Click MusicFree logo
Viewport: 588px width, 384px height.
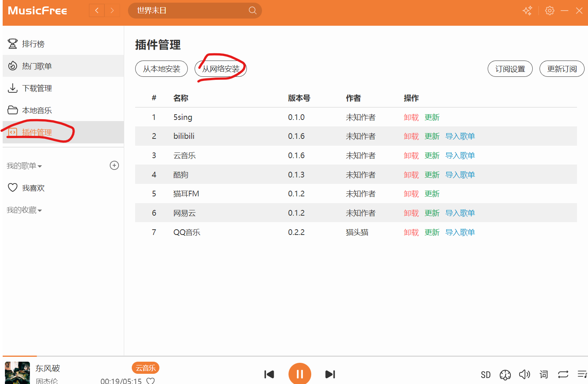pyautogui.click(x=37, y=11)
